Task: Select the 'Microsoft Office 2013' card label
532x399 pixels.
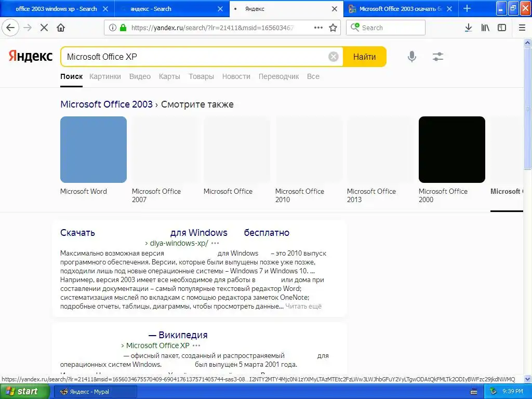Action: point(371,195)
